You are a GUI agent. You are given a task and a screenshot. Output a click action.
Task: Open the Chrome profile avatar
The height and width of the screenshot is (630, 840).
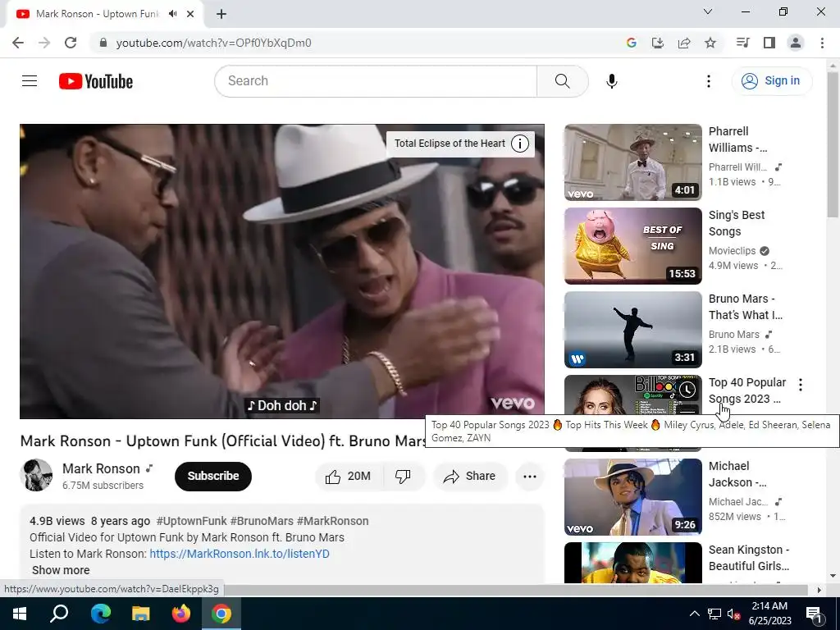(x=796, y=43)
